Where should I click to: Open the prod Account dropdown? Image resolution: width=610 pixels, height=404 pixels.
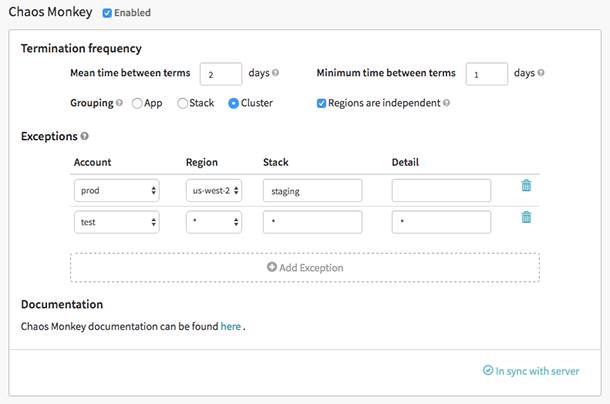click(116, 190)
